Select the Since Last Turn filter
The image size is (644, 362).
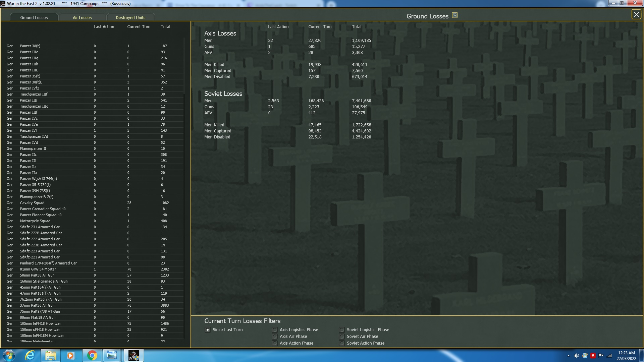208,330
